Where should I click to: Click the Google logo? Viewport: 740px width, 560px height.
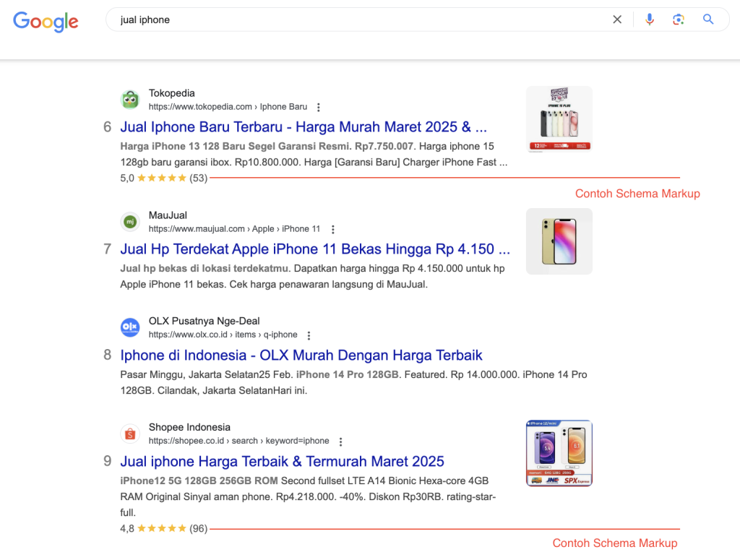click(46, 21)
